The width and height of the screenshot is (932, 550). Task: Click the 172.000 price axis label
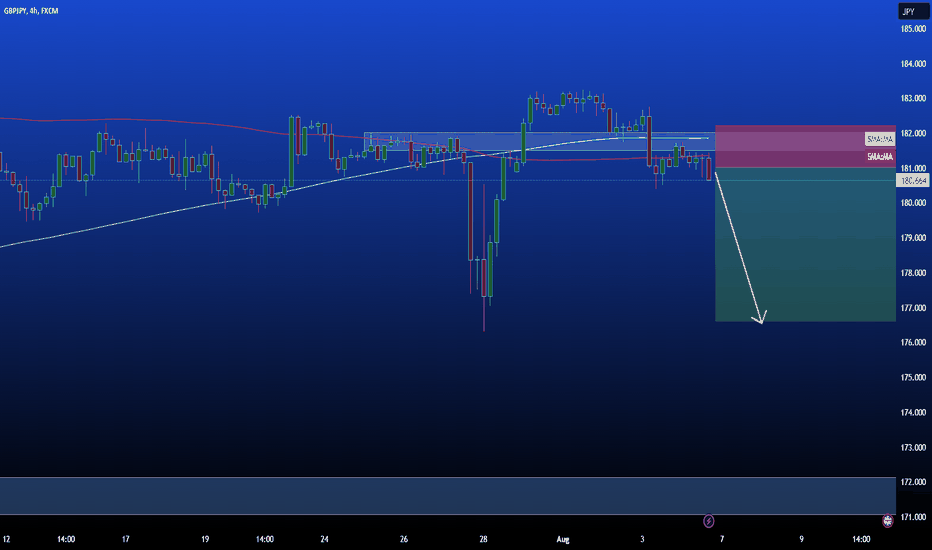coord(913,482)
